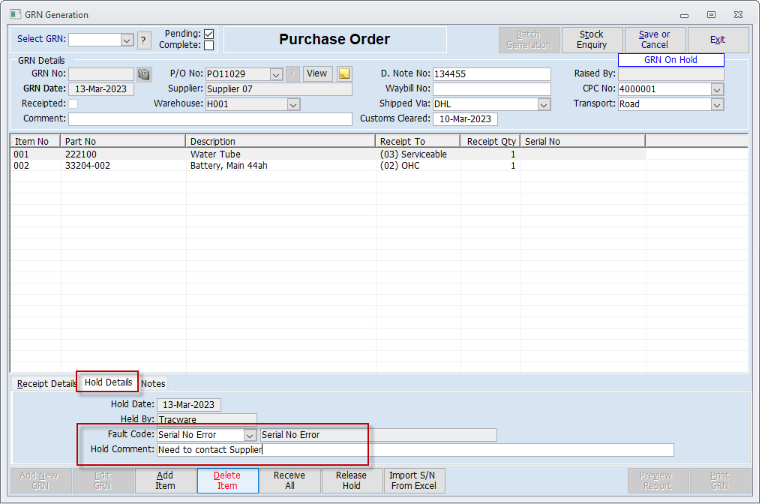Screen dimensions: 760x504
Task: Click the View purchase order button
Action: point(317,74)
